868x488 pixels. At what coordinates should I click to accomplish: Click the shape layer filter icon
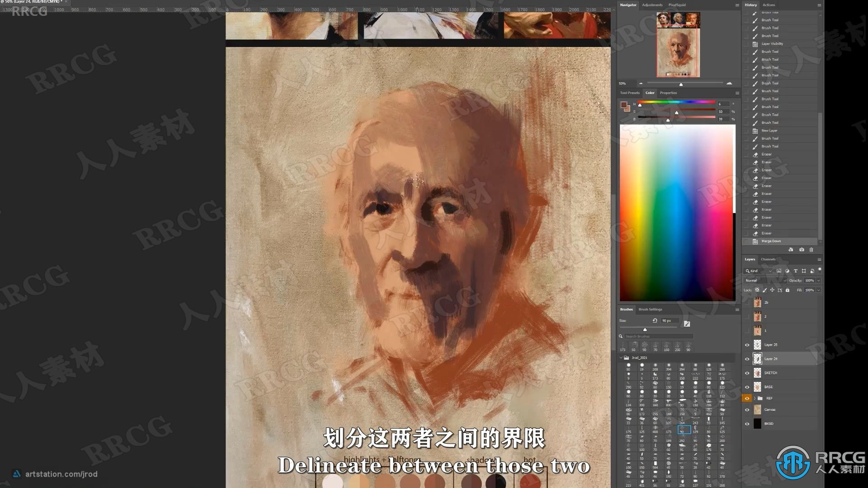[x=804, y=271]
